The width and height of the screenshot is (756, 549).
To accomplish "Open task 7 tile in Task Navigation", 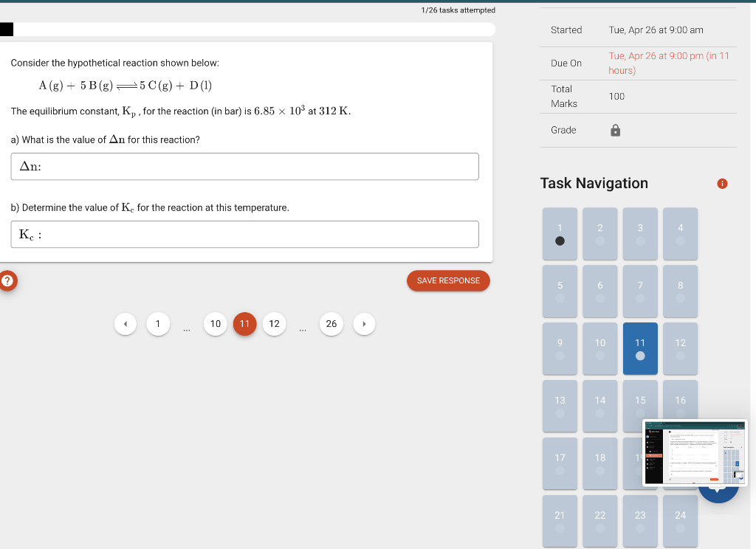I will click(640, 291).
